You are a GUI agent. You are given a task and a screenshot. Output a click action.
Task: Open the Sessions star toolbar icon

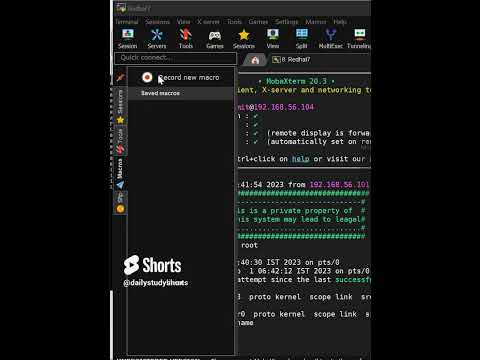(244, 39)
